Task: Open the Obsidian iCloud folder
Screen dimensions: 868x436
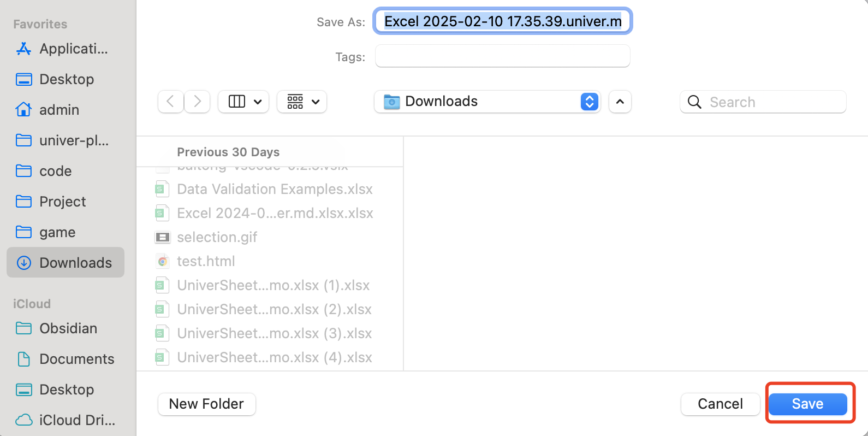Action: click(68, 328)
